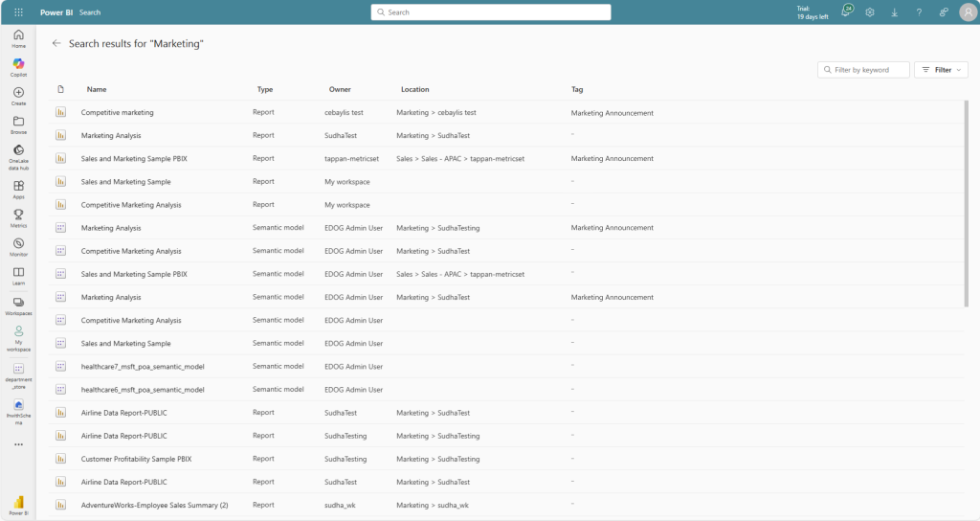Viewport: 980px width, 521px height.
Task: Click 'Marketing > sudha_wk' location
Action: point(433,506)
